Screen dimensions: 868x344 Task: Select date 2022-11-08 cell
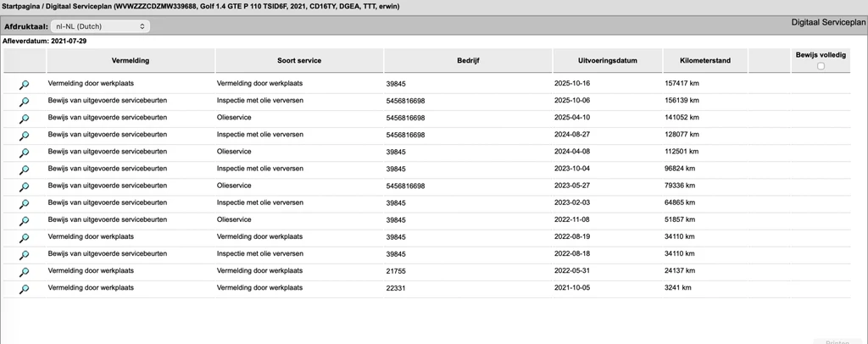tap(572, 219)
